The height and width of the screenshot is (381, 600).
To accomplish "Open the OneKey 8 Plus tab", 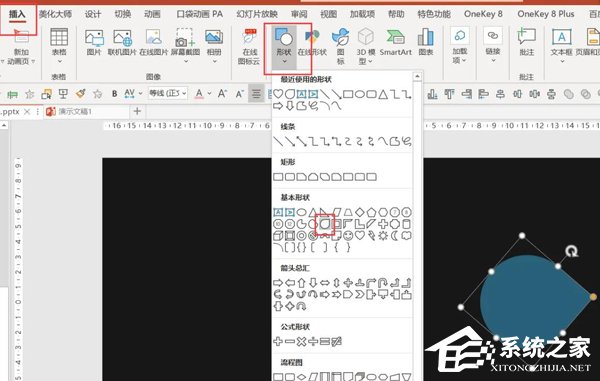I will pyautogui.click(x=546, y=14).
